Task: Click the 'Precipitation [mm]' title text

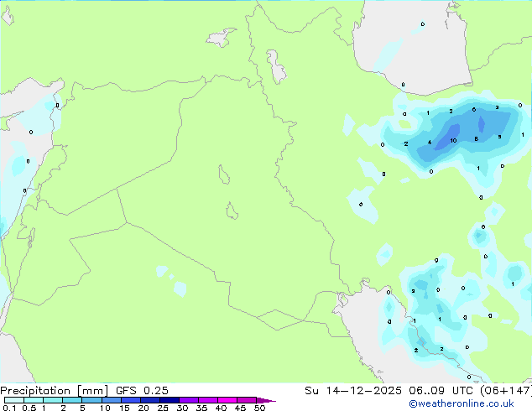Action: 55,391
